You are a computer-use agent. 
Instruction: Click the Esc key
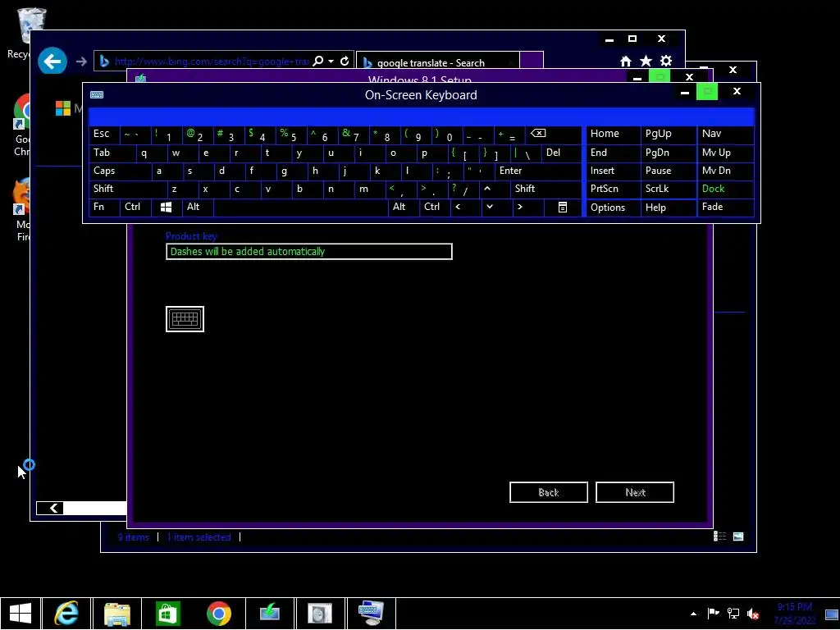pyautogui.click(x=104, y=134)
